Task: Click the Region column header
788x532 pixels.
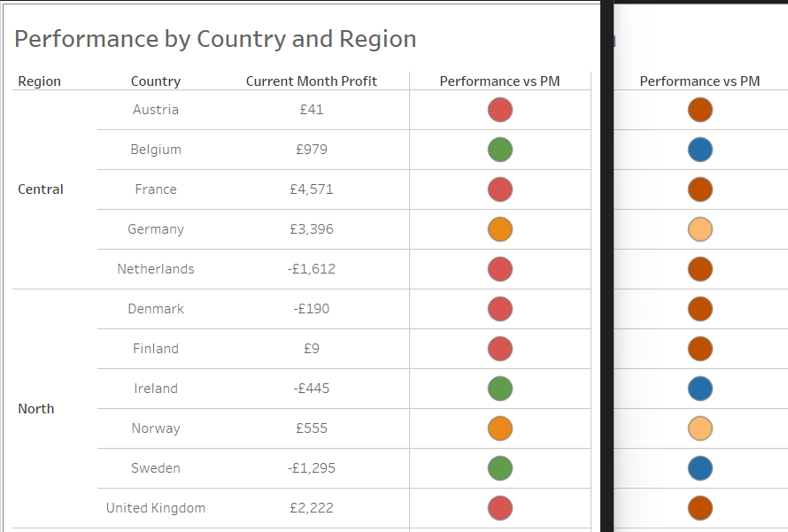Action: point(40,81)
